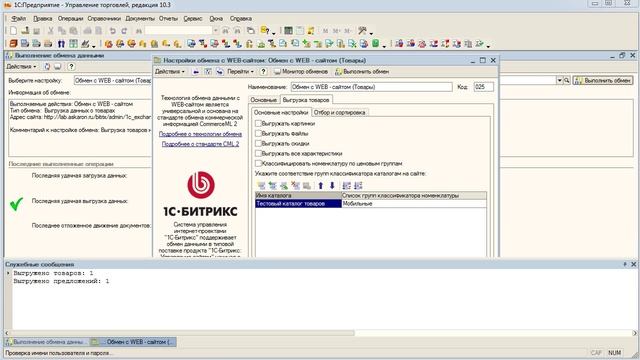Open the 'Перейти' dropdown menu
The width and height of the screenshot is (640, 360).
click(240, 71)
